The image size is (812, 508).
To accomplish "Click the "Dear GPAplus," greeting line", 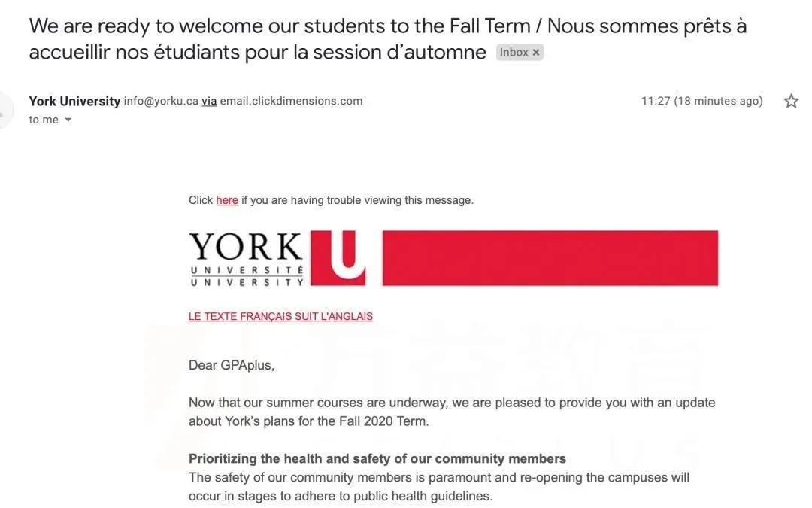I will pos(232,365).
